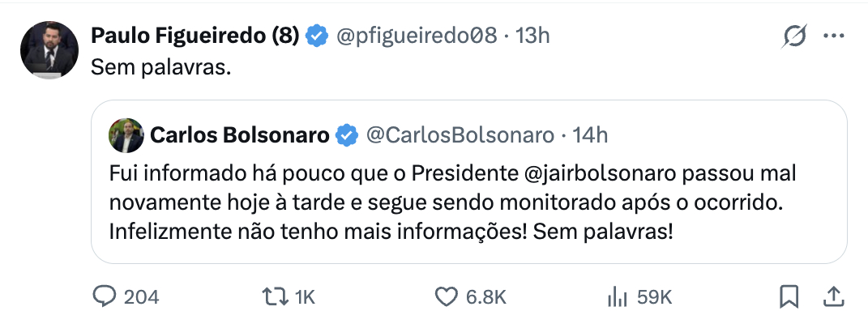Click Paulo Figueiredo's blue verified badge

(317, 36)
